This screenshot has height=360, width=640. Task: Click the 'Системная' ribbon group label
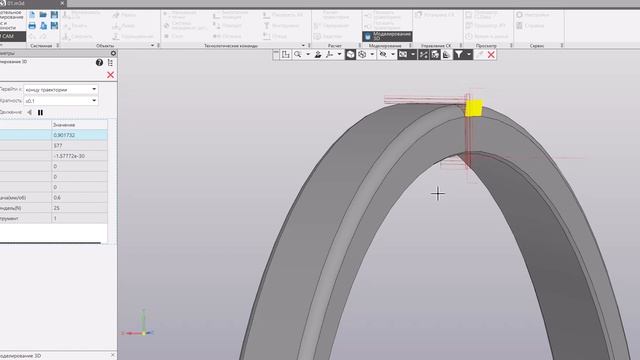(x=41, y=46)
